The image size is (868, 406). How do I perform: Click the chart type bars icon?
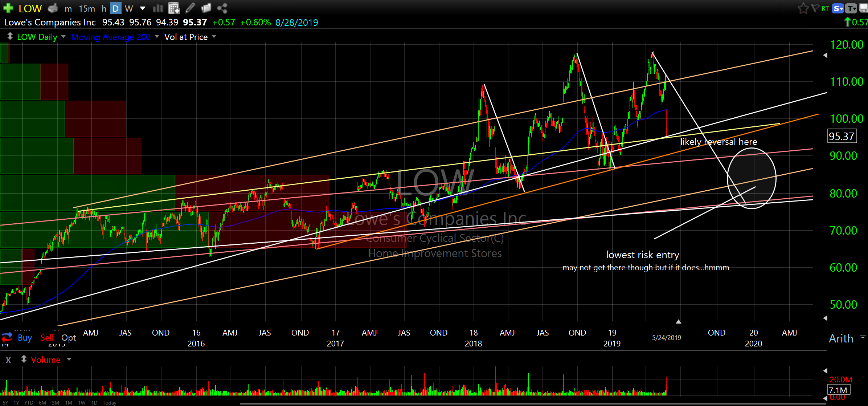tap(158, 8)
